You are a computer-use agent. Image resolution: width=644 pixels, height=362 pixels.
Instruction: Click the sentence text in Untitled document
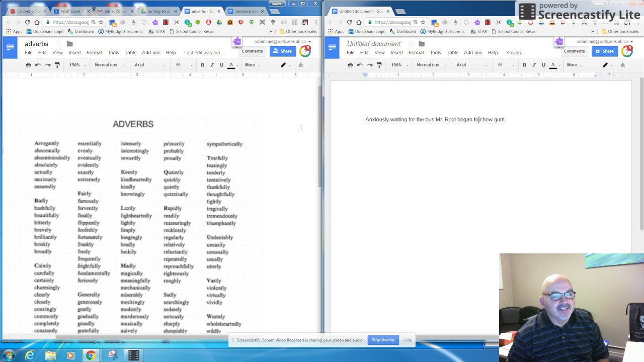point(435,120)
